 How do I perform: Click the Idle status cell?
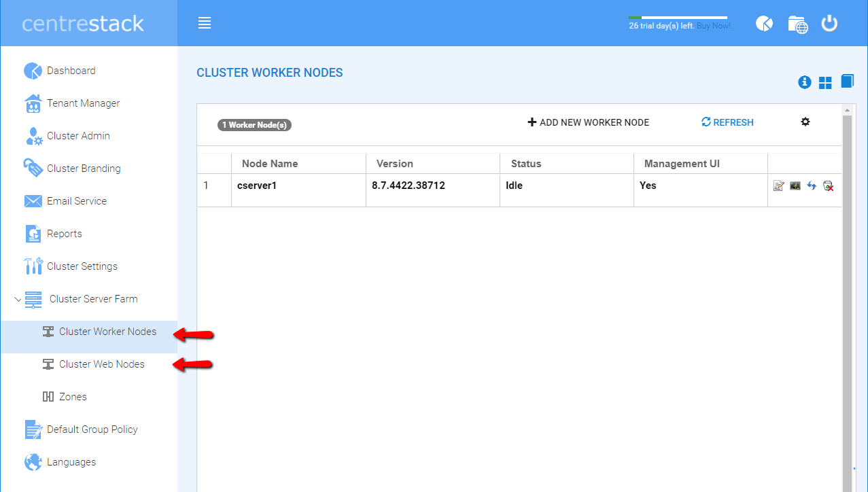(x=568, y=190)
